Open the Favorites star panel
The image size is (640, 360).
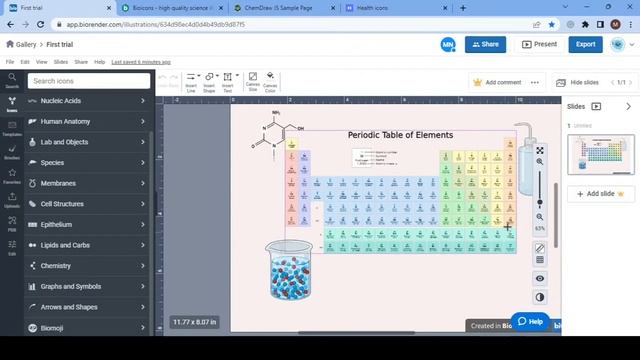point(12,176)
